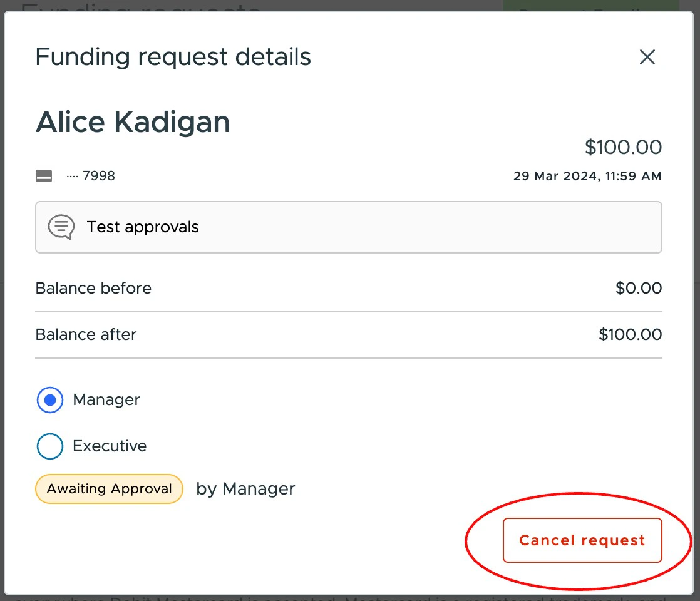Image resolution: width=700 pixels, height=601 pixels.
Task: Click the payment card icon beside 7998
Action: 43,176
